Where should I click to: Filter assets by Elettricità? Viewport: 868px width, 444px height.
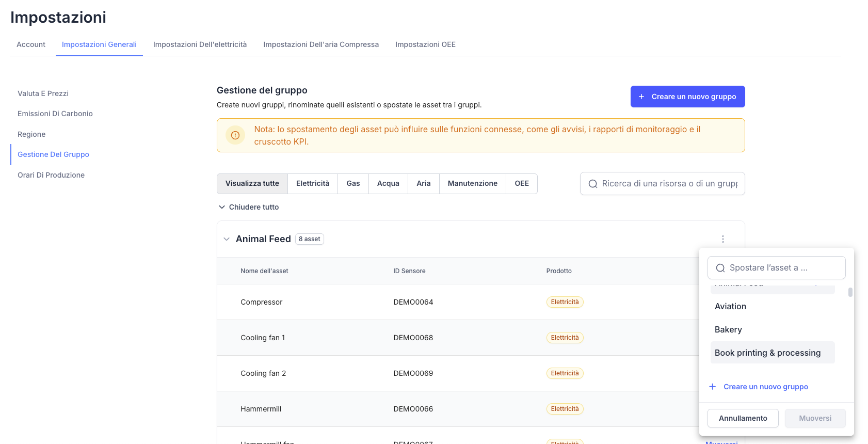[312, 183]
